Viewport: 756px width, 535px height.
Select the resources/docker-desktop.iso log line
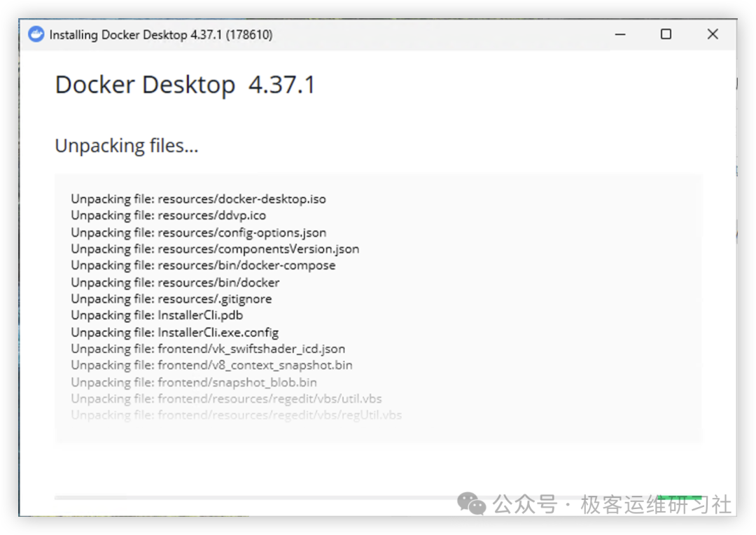(198, 199)
